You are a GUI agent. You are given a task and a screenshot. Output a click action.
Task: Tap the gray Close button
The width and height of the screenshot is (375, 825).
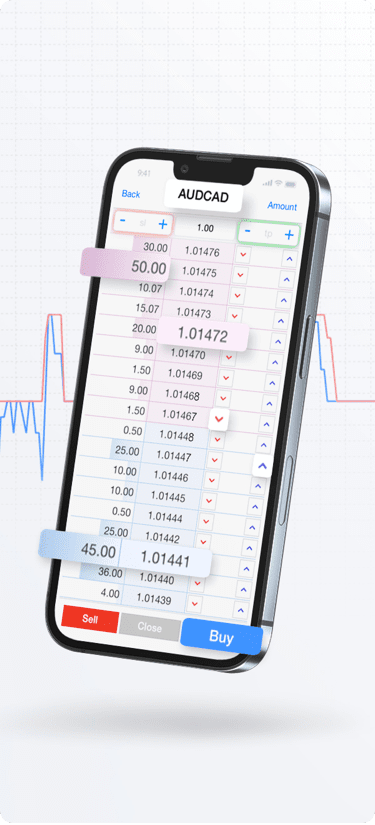[x=150, y=627]
